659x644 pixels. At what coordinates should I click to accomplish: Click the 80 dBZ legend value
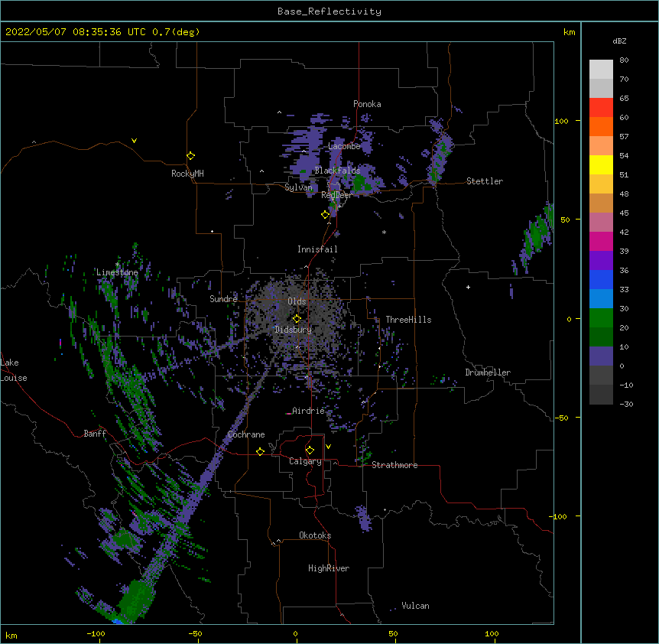(624, 60)
